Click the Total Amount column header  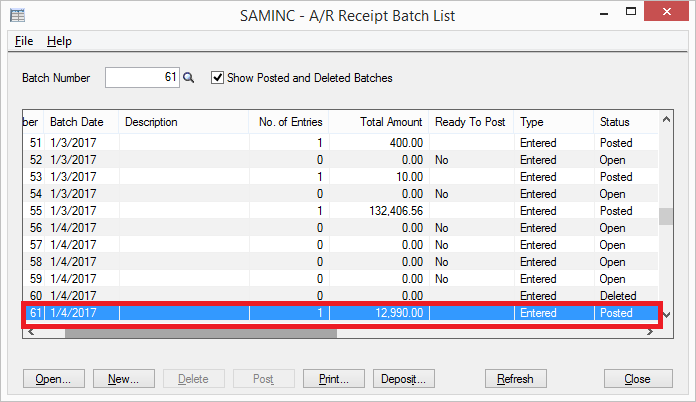[379, 122]
